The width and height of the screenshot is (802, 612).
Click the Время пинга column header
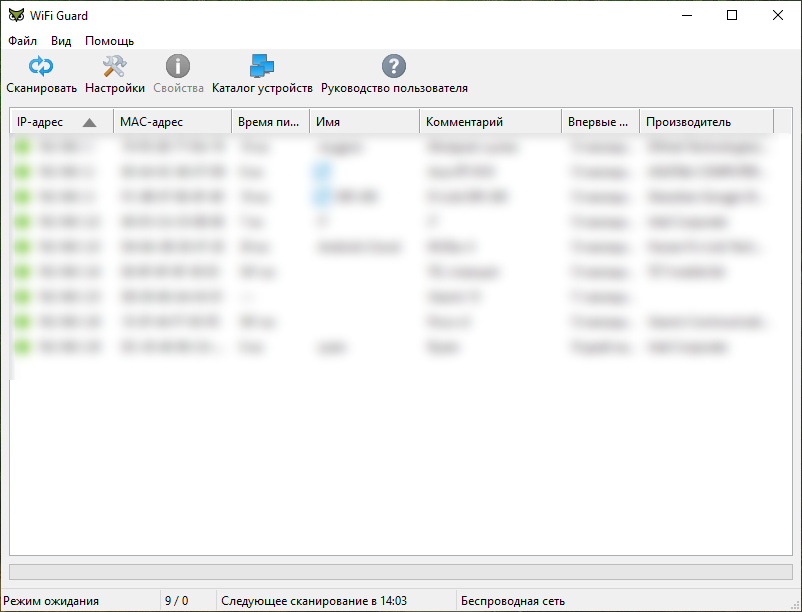click(267, 122)
